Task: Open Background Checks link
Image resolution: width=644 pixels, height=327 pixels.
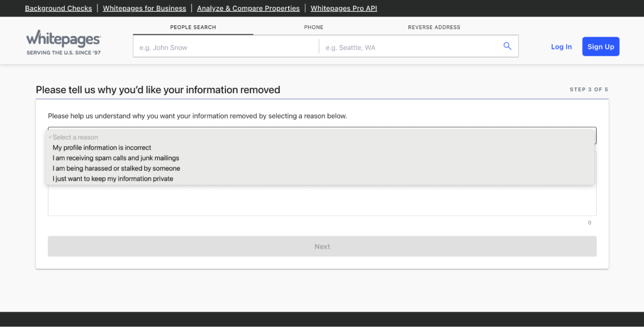Action: pyautogui.click(x=58, y=9)
